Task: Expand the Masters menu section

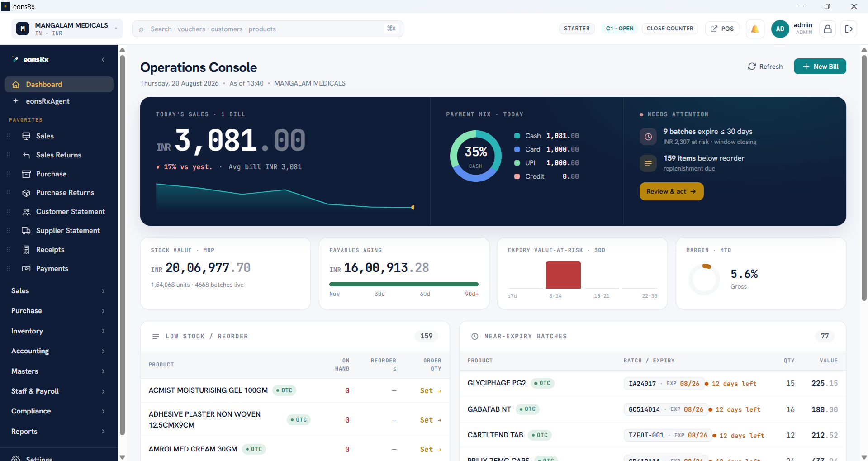Action: [x=58, y=371]
